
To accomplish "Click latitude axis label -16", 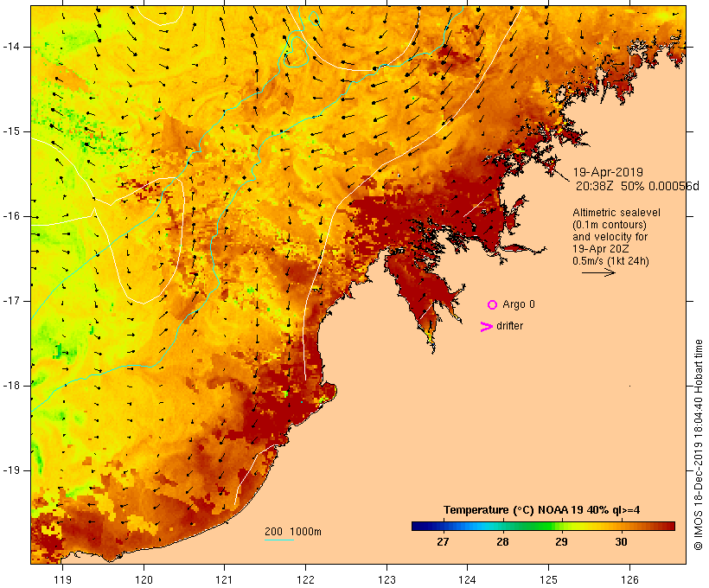I will [10, 216].
